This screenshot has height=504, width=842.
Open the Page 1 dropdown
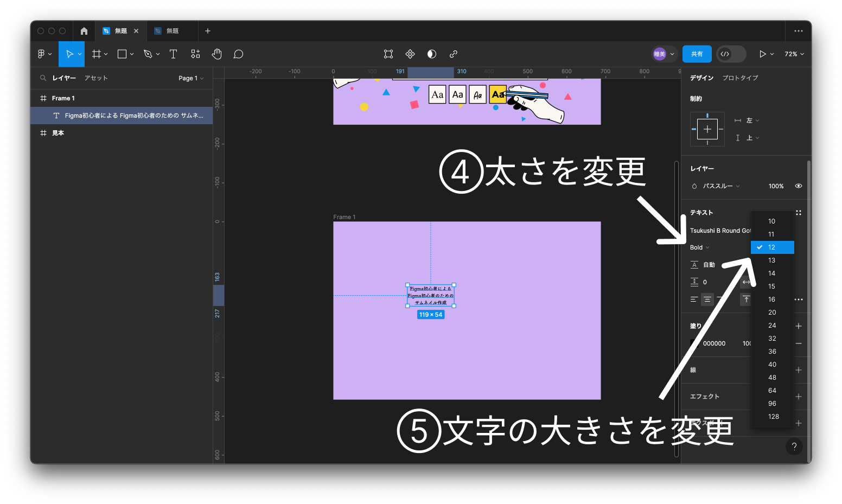[191, 78]
